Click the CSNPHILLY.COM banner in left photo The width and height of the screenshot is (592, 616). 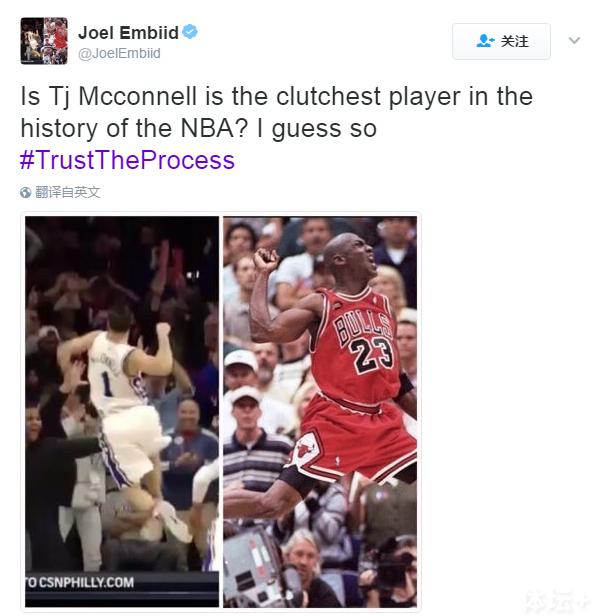(81, 582)
